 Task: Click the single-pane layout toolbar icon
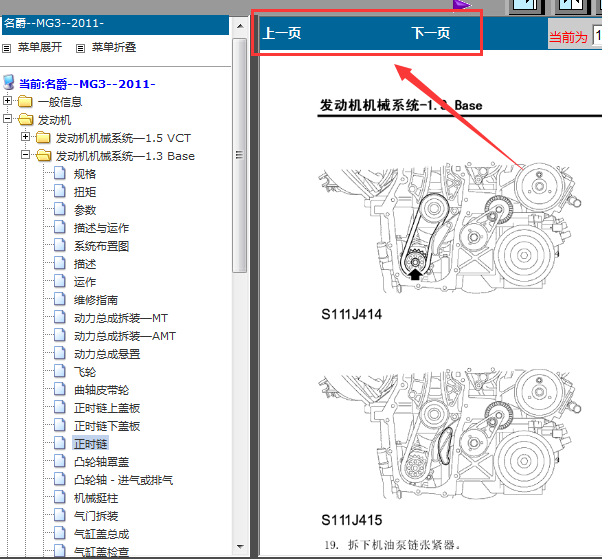(x=526, y=7)
